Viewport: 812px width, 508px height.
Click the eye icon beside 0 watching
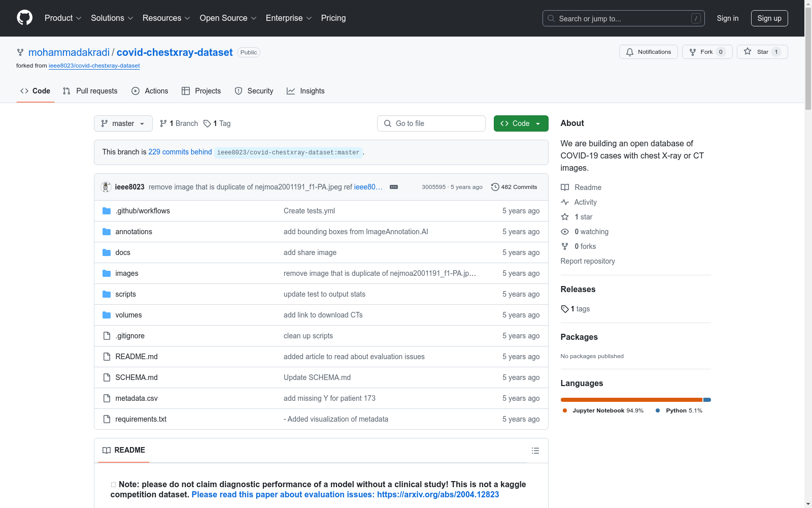pyautogui.click(x=565, y=232)
